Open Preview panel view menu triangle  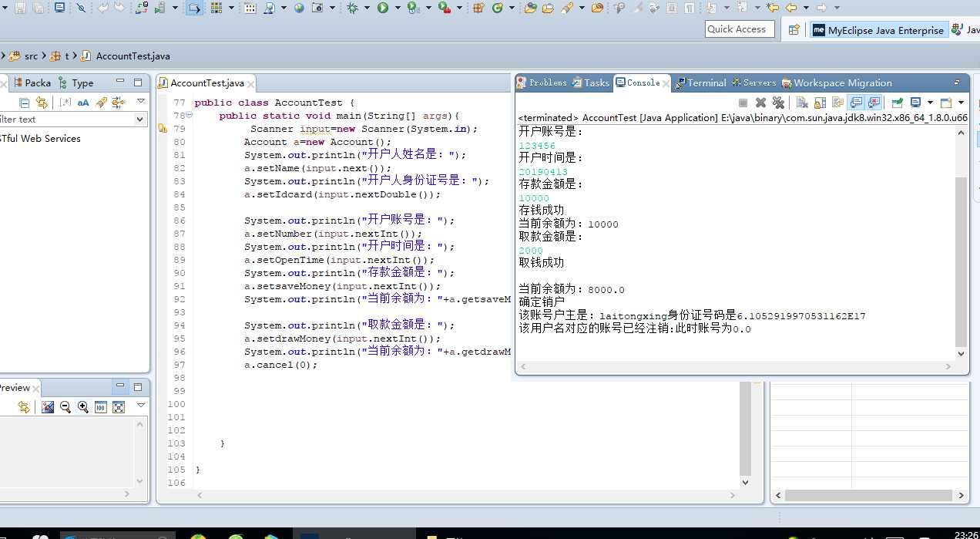point(140,406)
